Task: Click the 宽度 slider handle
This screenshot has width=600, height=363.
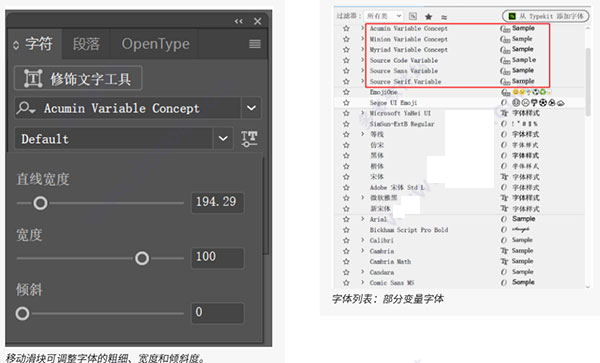Action: 142,259
